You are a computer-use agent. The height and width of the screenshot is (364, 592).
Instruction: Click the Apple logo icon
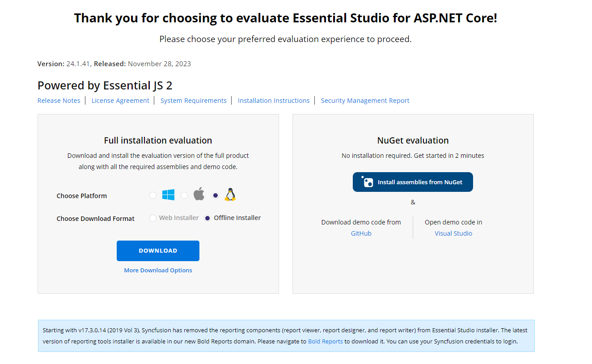[199, 194]
